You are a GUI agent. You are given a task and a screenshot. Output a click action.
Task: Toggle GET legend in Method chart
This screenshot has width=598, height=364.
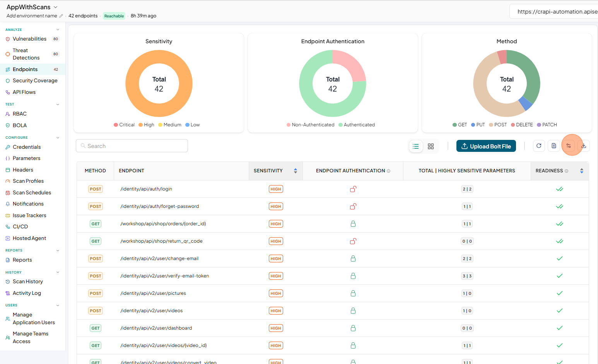(460, 125)
